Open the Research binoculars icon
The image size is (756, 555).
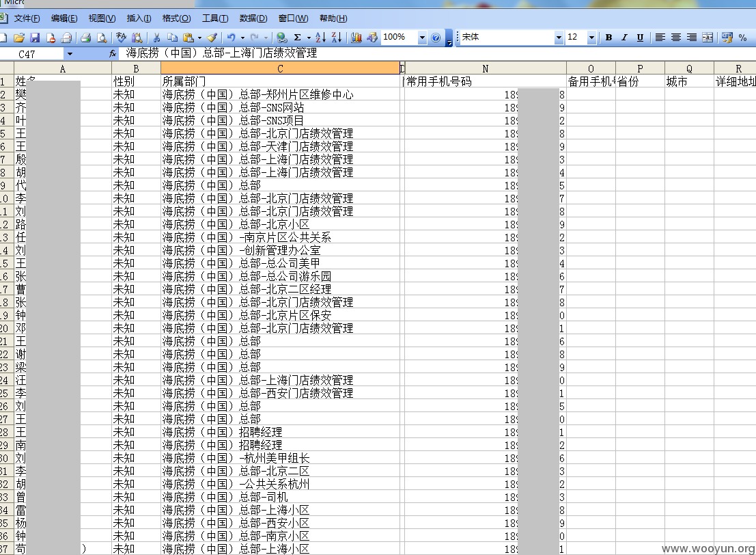tap(137, 37)
